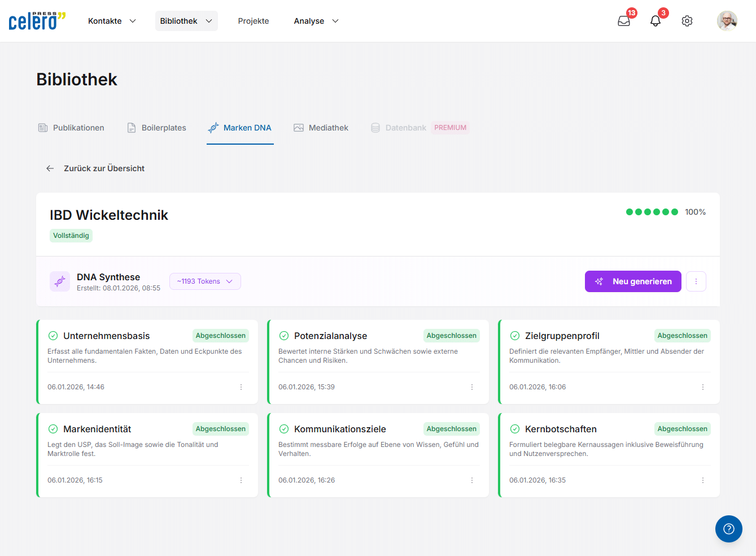Click the 100% progress dots indicator

pos(652,212)
